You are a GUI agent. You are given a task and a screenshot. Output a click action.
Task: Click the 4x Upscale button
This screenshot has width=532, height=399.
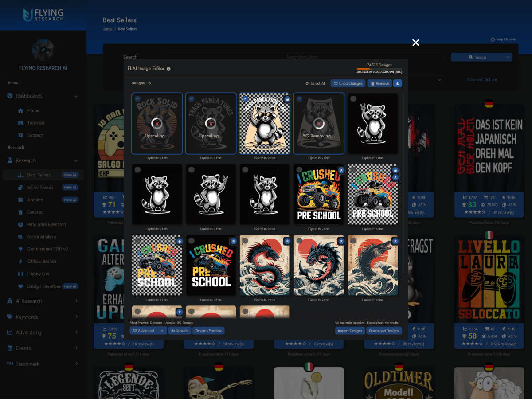[x=180, y=331]
